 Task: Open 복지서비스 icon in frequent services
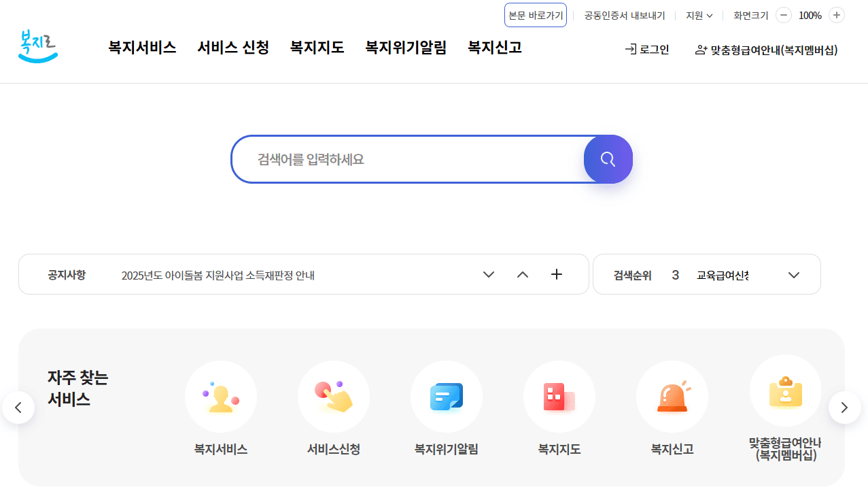click(221, 397)
